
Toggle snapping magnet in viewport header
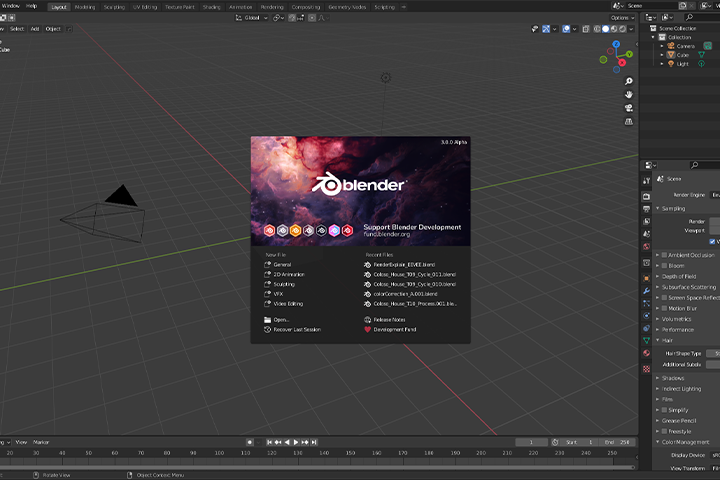click(x=292, y=18)
